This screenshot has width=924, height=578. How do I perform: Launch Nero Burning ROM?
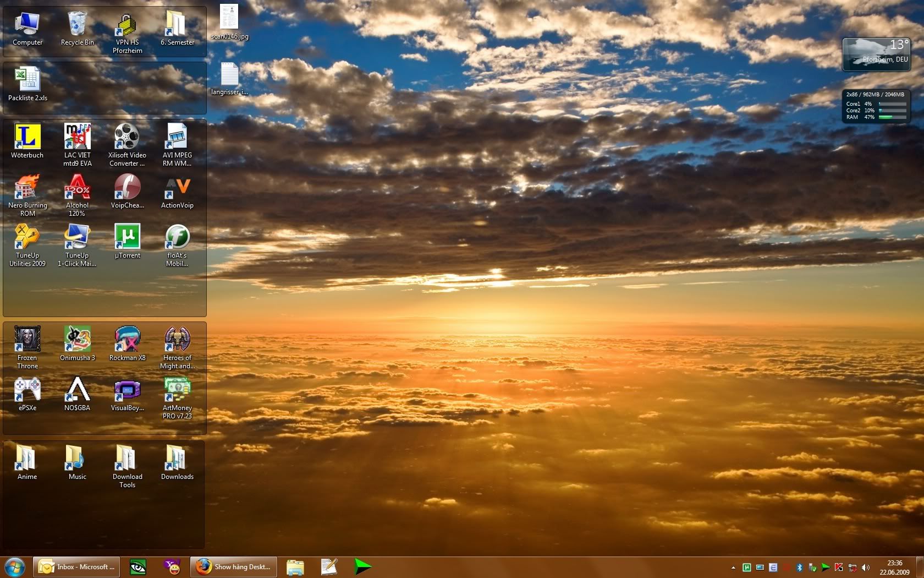tap(27, 195)
